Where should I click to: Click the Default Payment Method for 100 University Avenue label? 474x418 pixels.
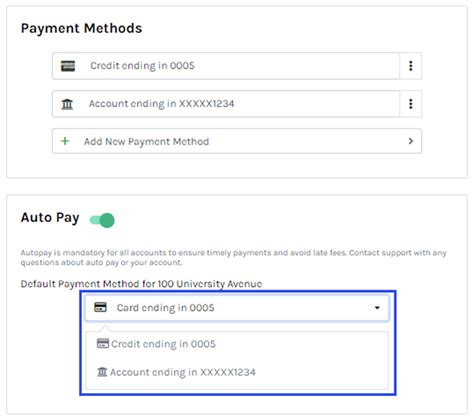point(141,284)
